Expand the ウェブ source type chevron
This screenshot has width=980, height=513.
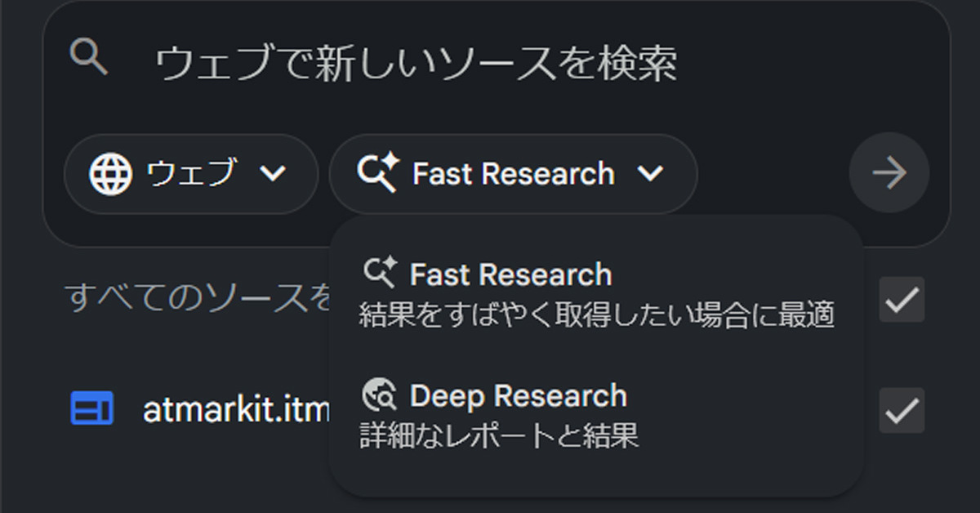tap(272, 174)
